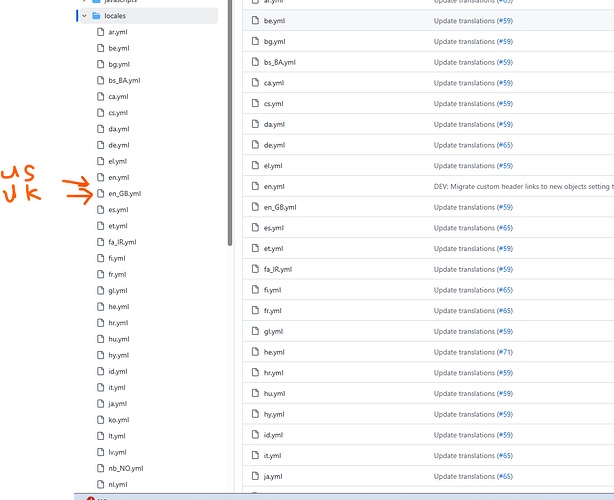Click file icon beside sidebar gl.yml

(x=101, y=290)
